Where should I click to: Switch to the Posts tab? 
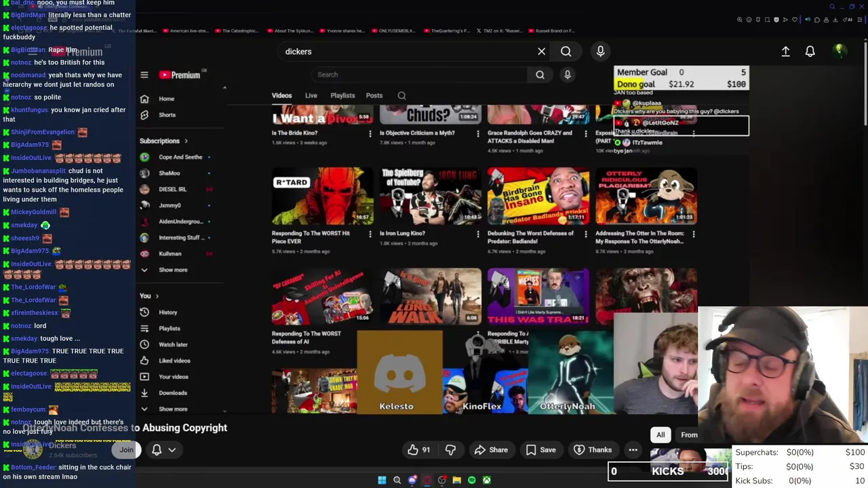[x=374, y=96]
